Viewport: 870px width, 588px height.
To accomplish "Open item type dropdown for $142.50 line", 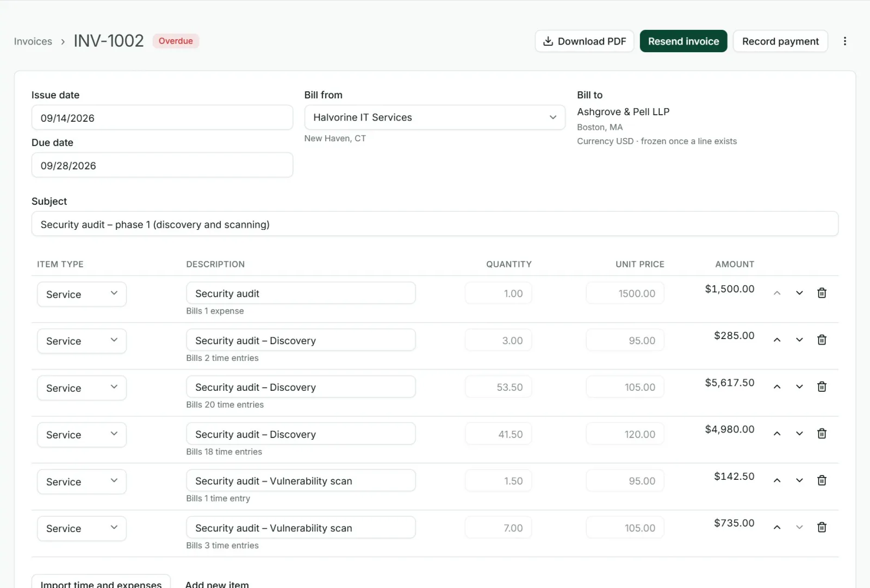I will pos(82,481).
